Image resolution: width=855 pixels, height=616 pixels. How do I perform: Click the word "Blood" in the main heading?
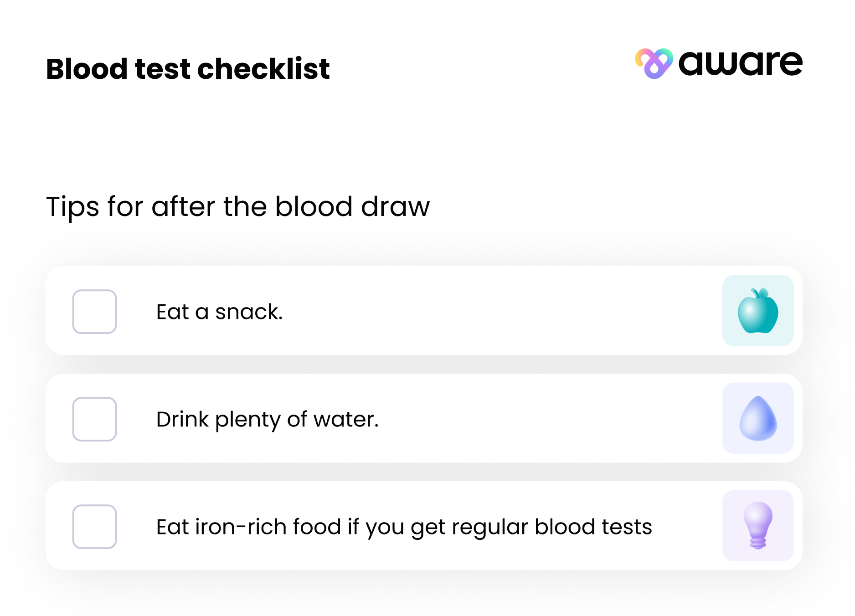point(87,69)
